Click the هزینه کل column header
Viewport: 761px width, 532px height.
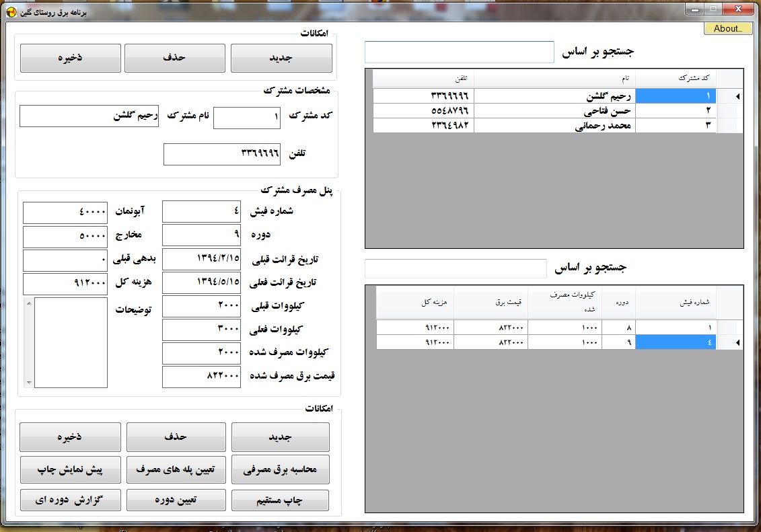pos(415,302)
